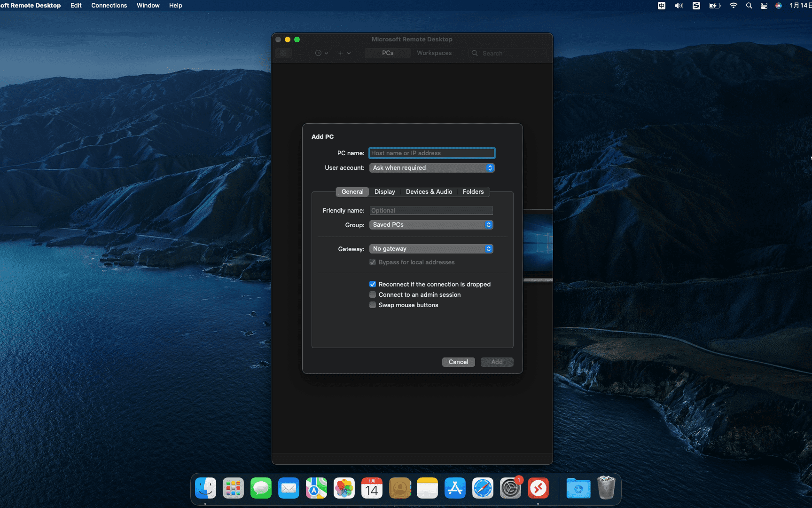Enable Connect to an admin session

[373, 294]
